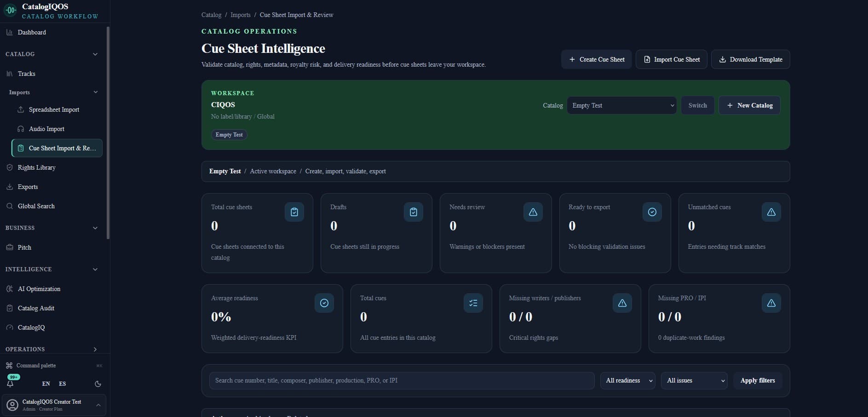This screenshot has height=417, width=868.
Task: Collapse the Imports submenu
Action: tap(96, 92)
